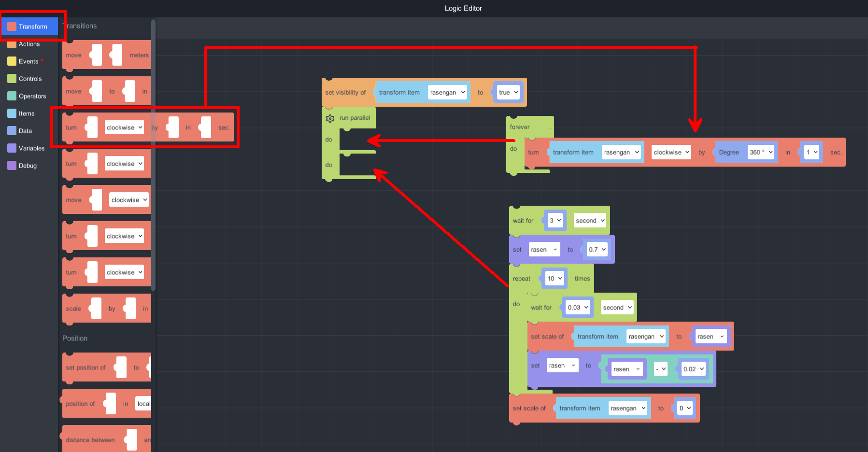Select the forever loop block

(x=520, y=127)
